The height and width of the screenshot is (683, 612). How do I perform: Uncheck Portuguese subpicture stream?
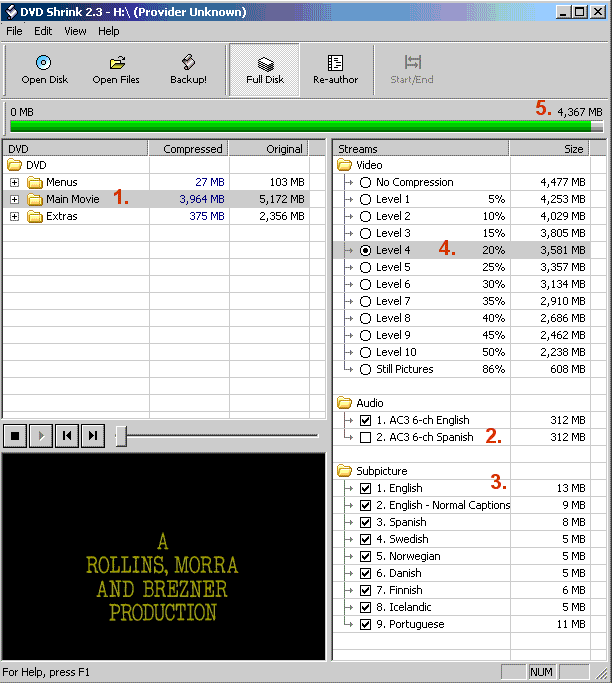click(365, 624)
